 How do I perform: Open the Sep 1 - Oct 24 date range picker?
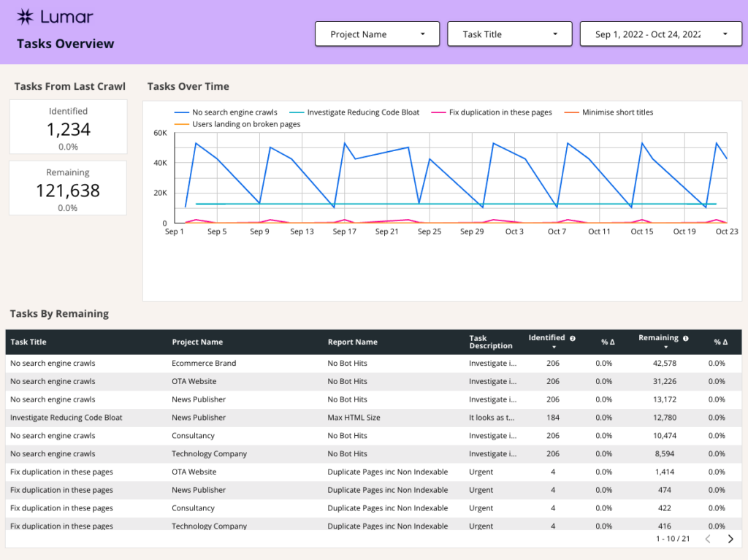[660, 34]
